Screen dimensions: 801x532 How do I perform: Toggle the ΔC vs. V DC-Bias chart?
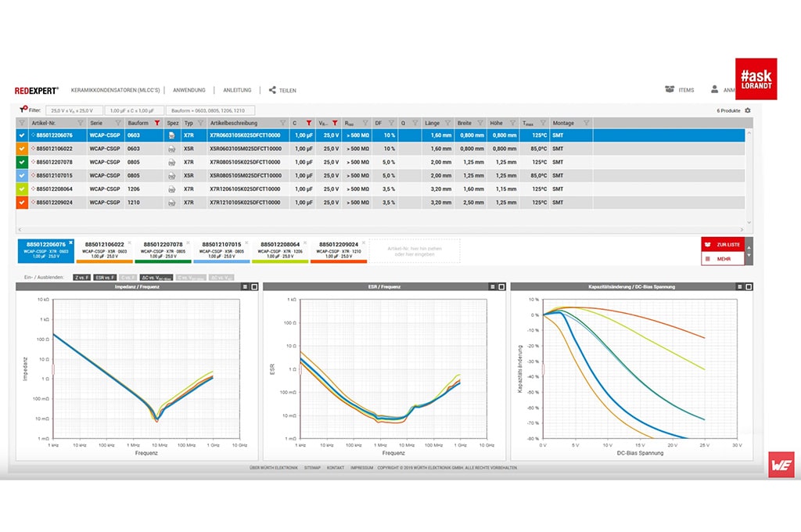(156, 278)
